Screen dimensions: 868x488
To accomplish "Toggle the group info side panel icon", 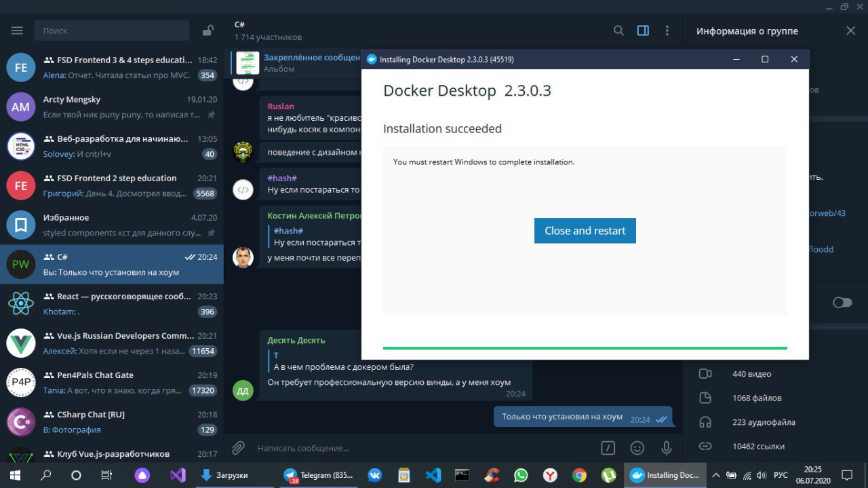I will [643, 31].
